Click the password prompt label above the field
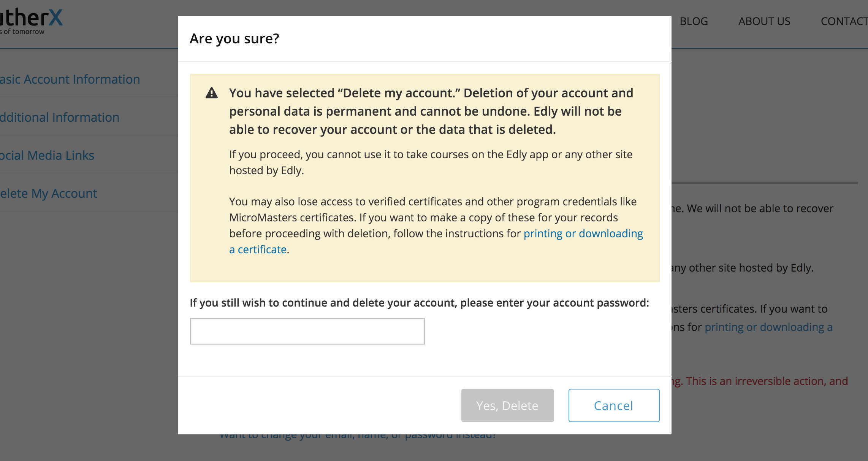 [419, 303]
